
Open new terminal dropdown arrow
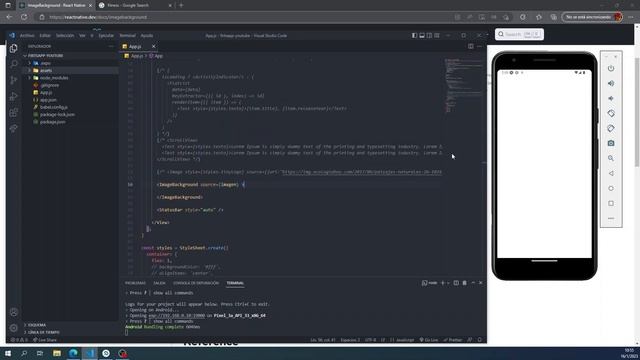[448, 283]
